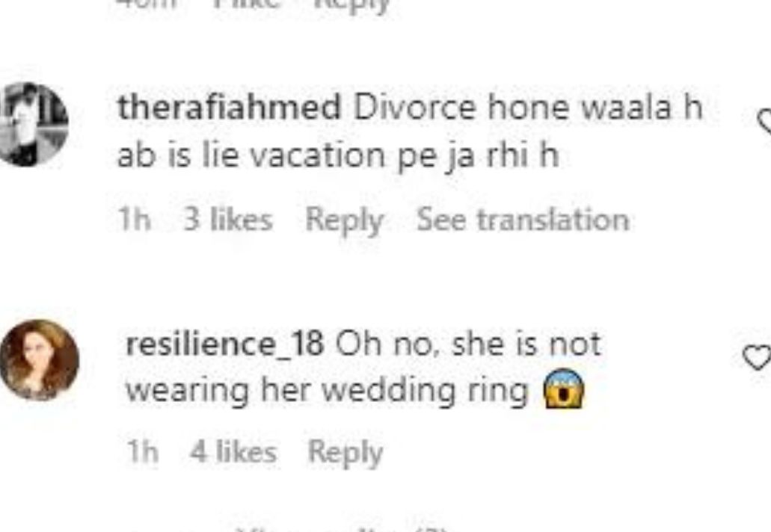The height and width of the screenshot is (532, 771).
Task: Click the 1h timestamp under therafiahmed's comment
Action: (135, 219)
